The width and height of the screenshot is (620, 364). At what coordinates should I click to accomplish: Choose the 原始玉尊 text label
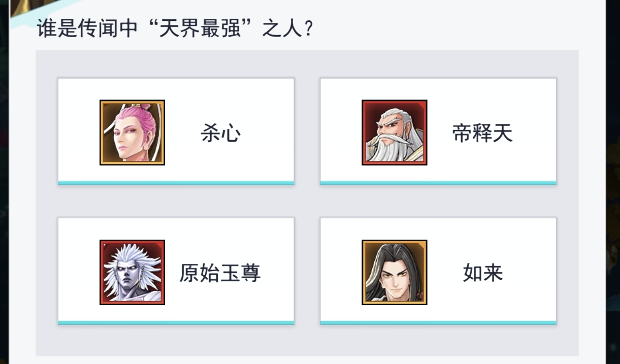(220, 274)
